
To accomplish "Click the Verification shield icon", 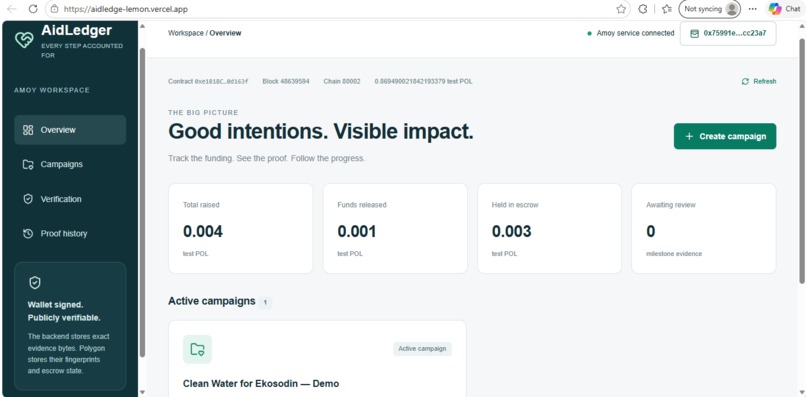I will point(28,199).
